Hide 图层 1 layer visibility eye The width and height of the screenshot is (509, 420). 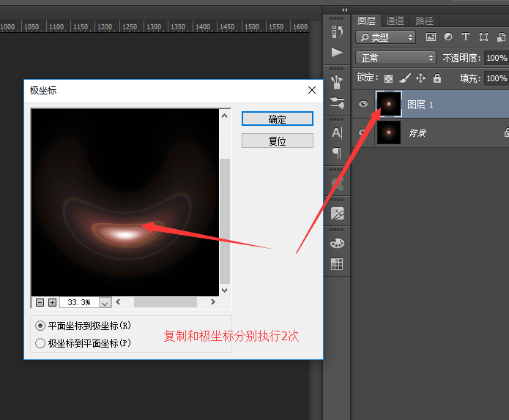tap(363, 105)
